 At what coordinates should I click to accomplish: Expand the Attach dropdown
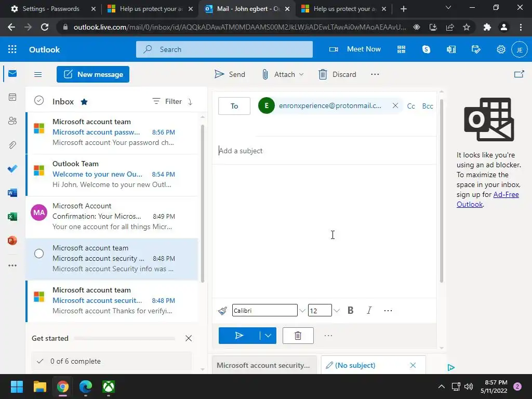click(x=301, y=74)
